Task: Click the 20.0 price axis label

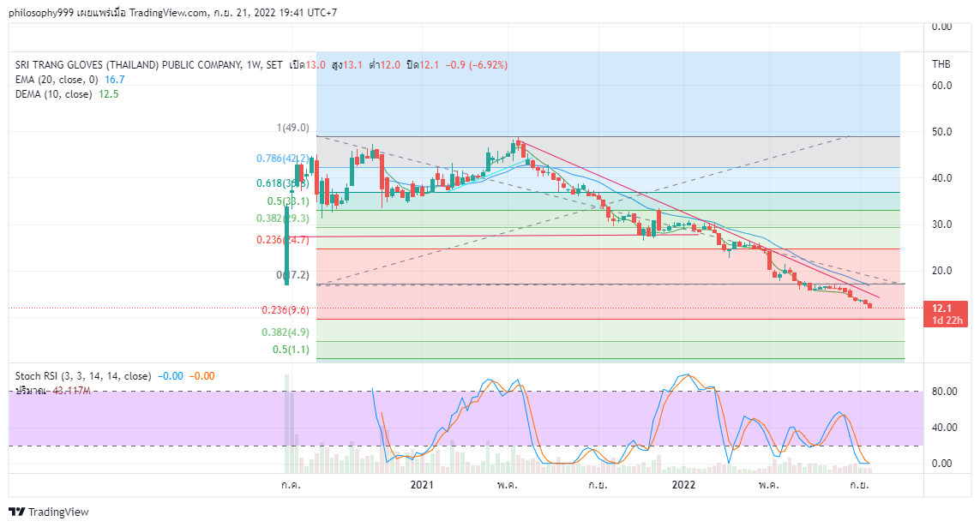Action: (x=942, y=271)
